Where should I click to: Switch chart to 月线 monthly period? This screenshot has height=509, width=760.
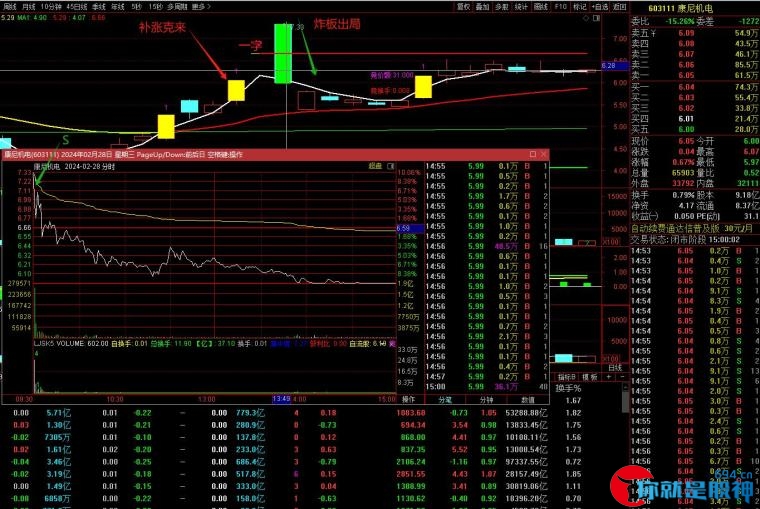29,7
